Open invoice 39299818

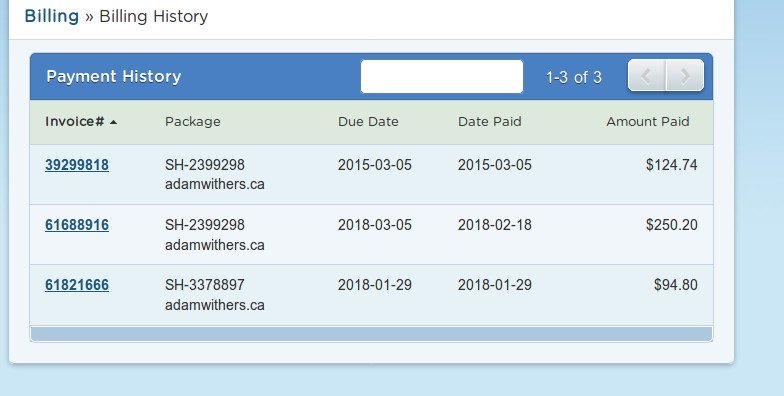(x=77, y=165)
